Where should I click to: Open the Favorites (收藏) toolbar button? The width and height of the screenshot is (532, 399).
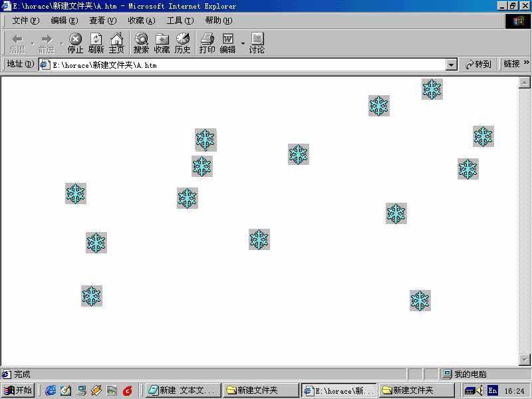(162, 43)
